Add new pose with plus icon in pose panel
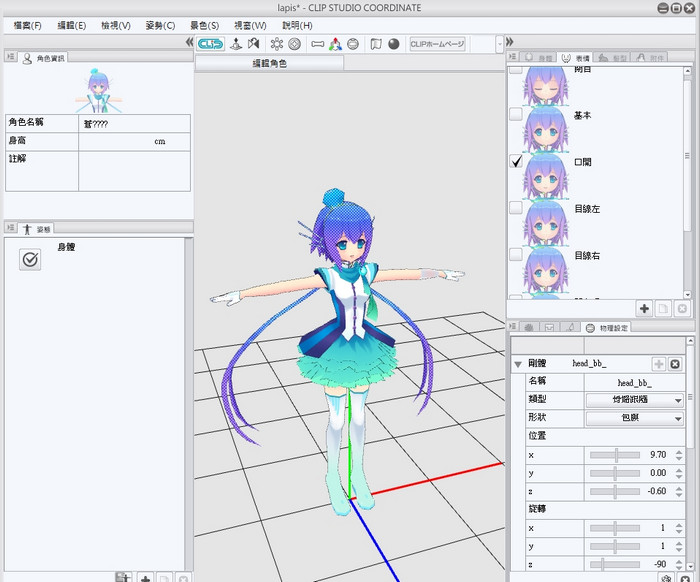The width and height of the screenshot is (700, 582). pos(145,578)
